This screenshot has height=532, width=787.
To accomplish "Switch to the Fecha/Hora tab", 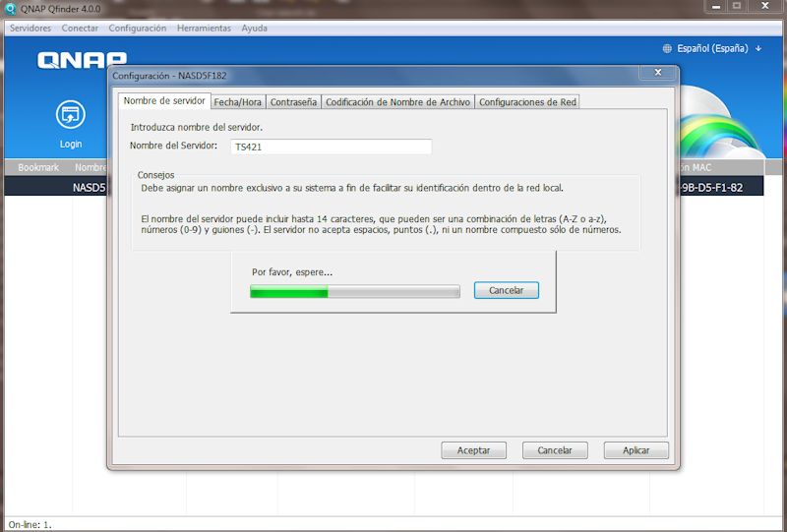I will [238, 102].
